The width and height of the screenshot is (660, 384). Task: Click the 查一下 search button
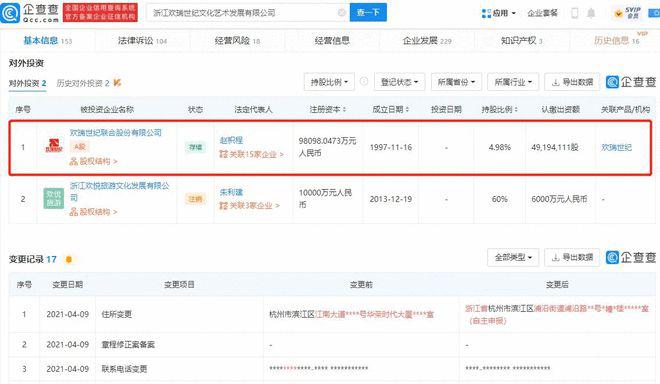tap(368, 13)
